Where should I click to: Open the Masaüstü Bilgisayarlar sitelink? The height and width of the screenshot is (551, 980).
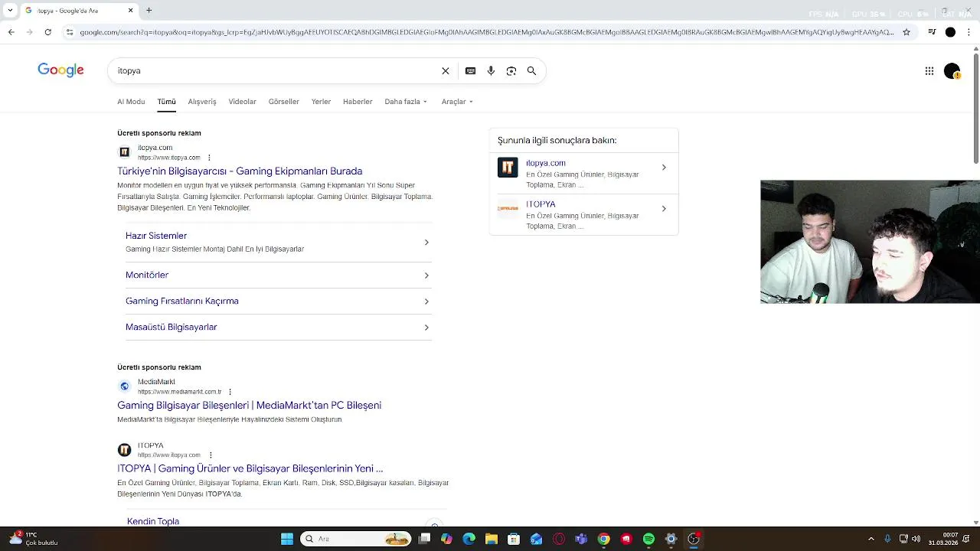(279, 327)
